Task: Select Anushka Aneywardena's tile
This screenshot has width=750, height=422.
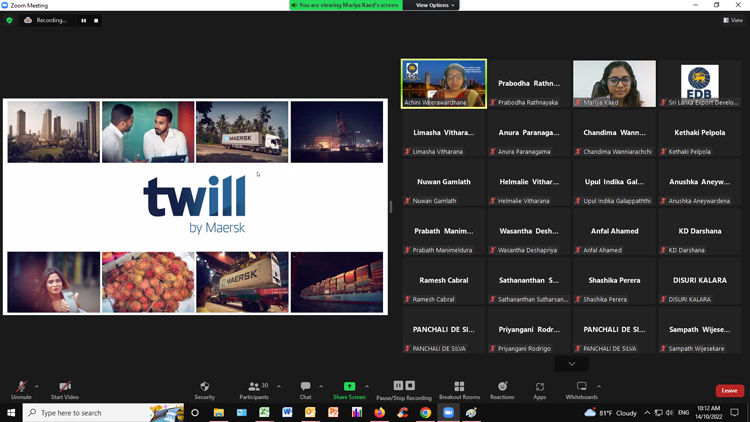Action: [699, 182]
